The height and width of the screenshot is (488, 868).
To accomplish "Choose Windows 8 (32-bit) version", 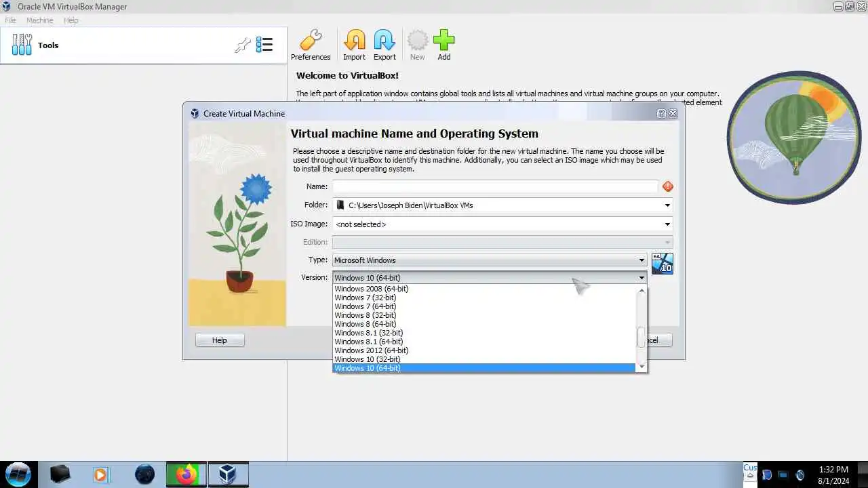I will click(484, 315).
